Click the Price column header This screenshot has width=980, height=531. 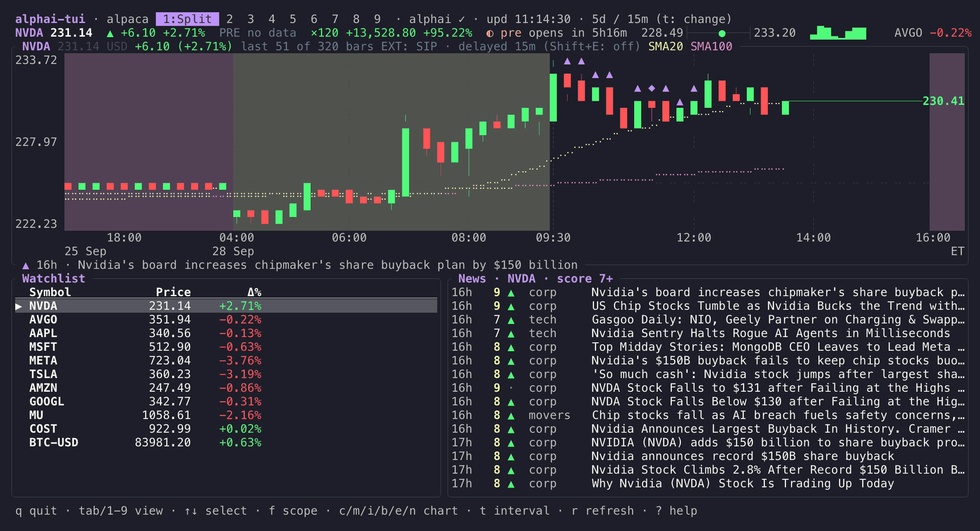point(173,292)
